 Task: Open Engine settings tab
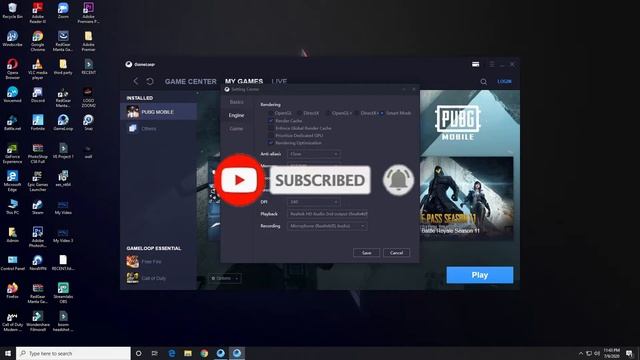point(236,116)
